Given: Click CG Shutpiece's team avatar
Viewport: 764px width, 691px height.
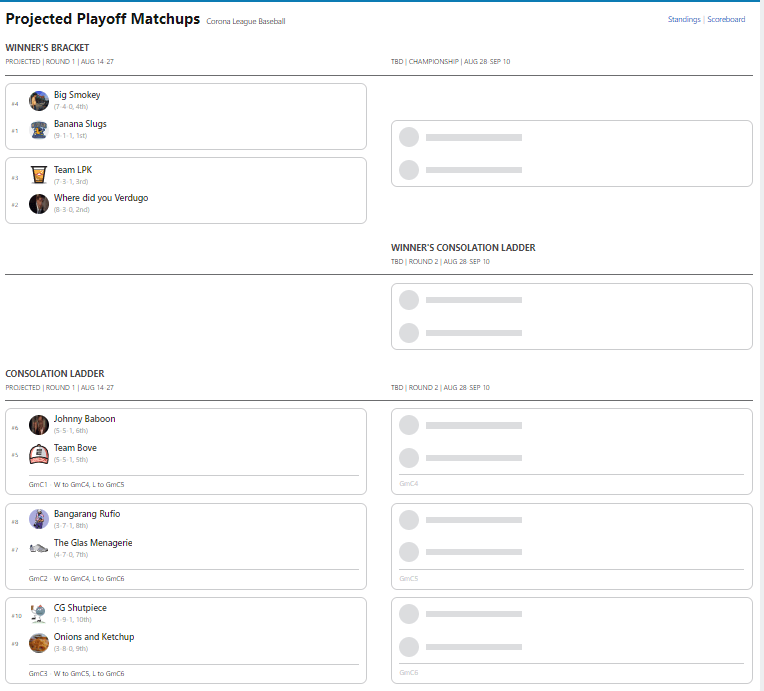Looking at the screenshot, I should coord(39,613).
